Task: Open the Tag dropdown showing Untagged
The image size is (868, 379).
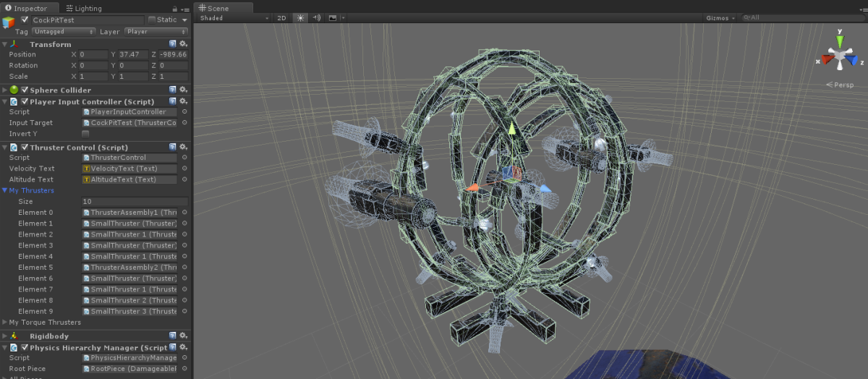Action: pyautogui.click(x=64, y=32)
